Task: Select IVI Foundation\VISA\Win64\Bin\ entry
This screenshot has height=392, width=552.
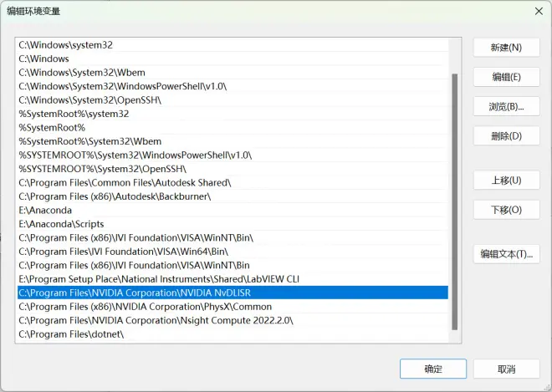Action: point(233,252)
